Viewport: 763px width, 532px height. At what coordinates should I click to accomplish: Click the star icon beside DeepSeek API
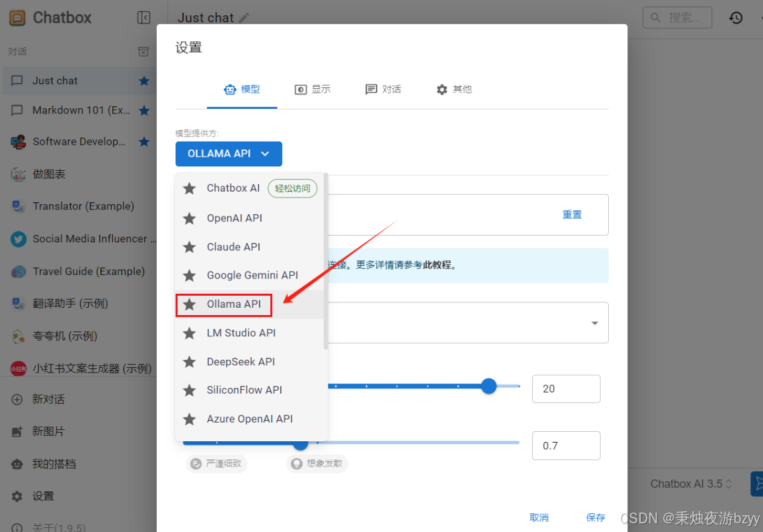190,362
